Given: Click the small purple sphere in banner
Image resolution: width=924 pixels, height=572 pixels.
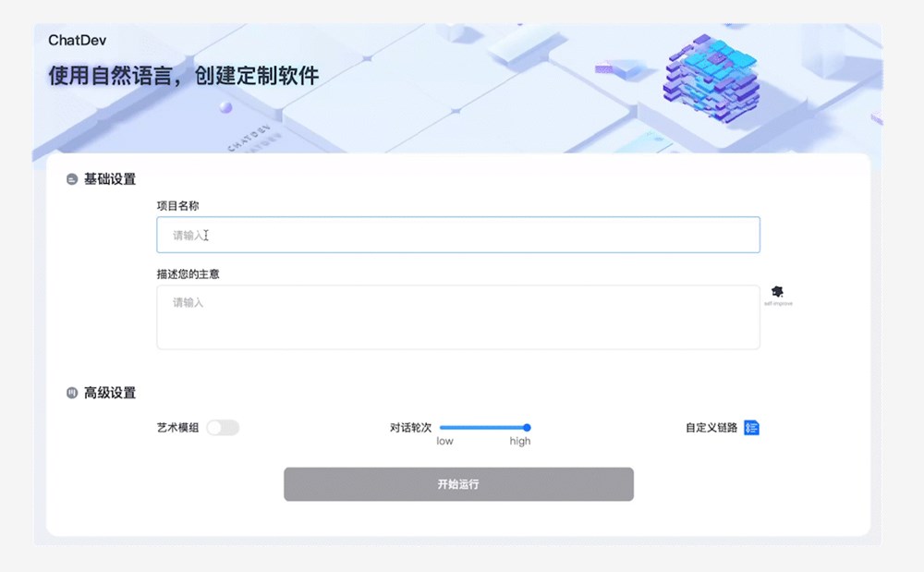Looking at the screenshot, I should (x=225, y=108).
